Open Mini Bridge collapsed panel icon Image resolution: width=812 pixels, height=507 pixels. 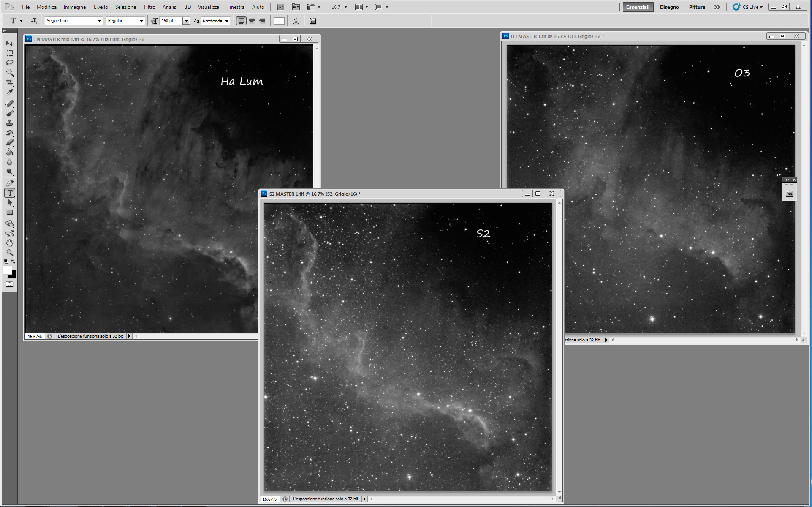(x=789, y=194)
